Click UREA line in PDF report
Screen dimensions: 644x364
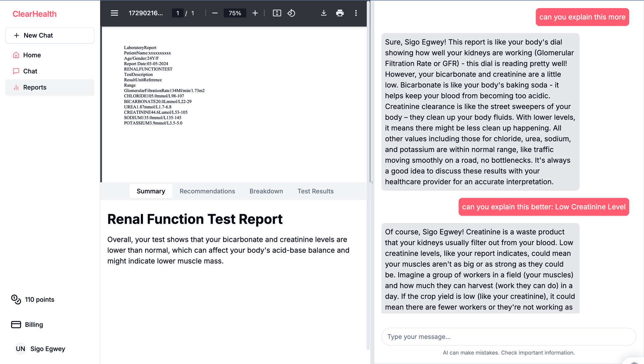[x=148, y=107]
